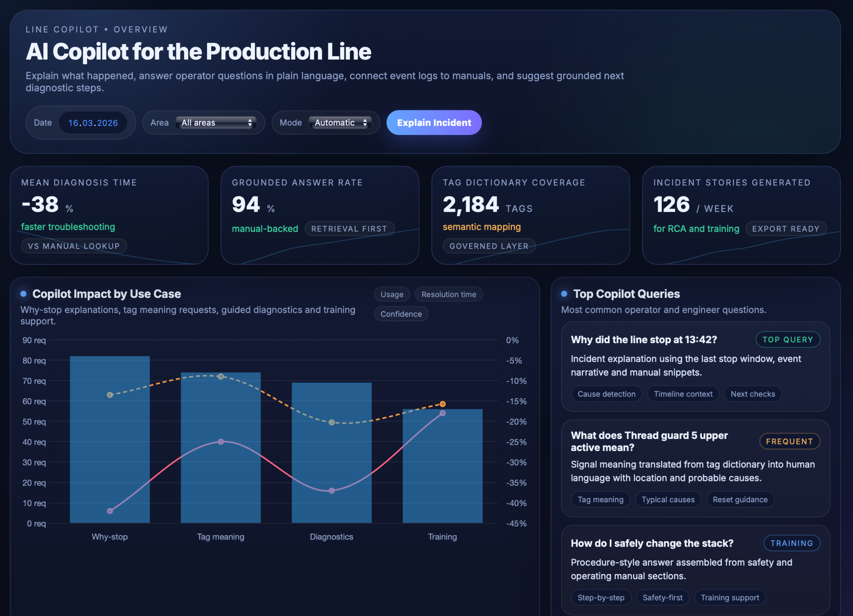Toggle the Usage chart legend chip
853x616 pixels.
click(392, 294)
